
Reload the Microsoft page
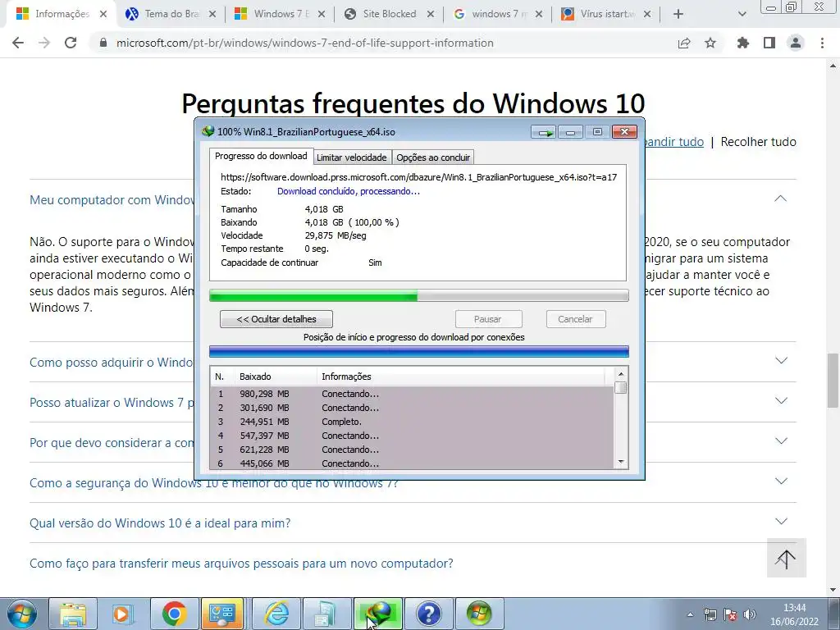point(71,43)
